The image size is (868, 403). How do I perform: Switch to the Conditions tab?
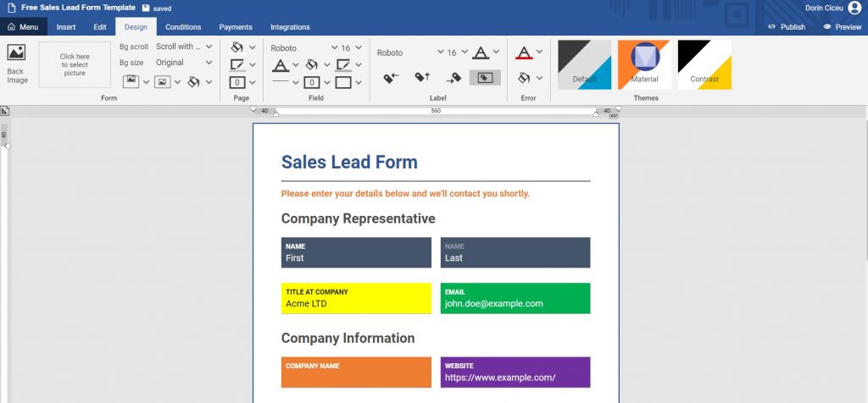pyautogui.click(x=183, y=27)
